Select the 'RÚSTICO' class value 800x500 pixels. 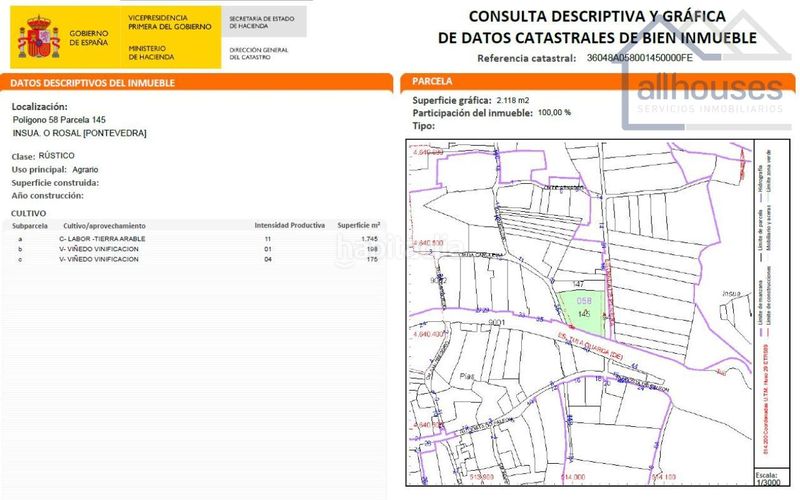tap(57, 156)
